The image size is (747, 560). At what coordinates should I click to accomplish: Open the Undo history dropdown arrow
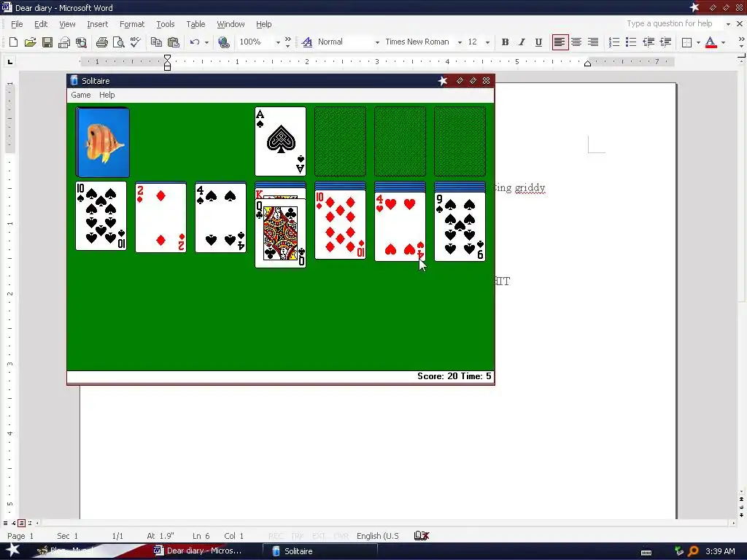pos(206,42)
